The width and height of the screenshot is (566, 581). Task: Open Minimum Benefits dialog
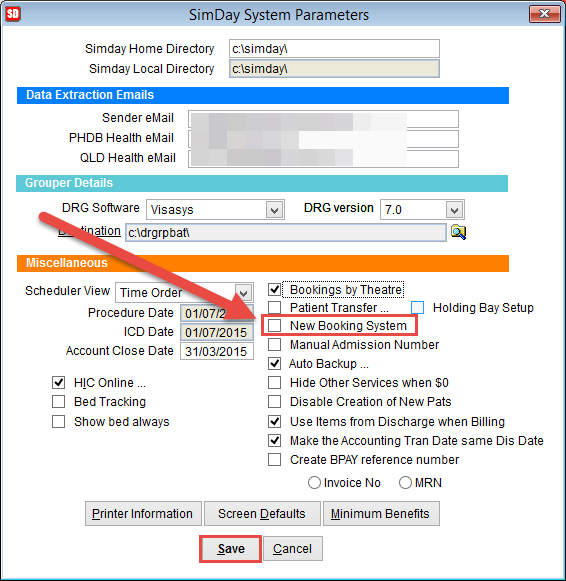point(381,514)
